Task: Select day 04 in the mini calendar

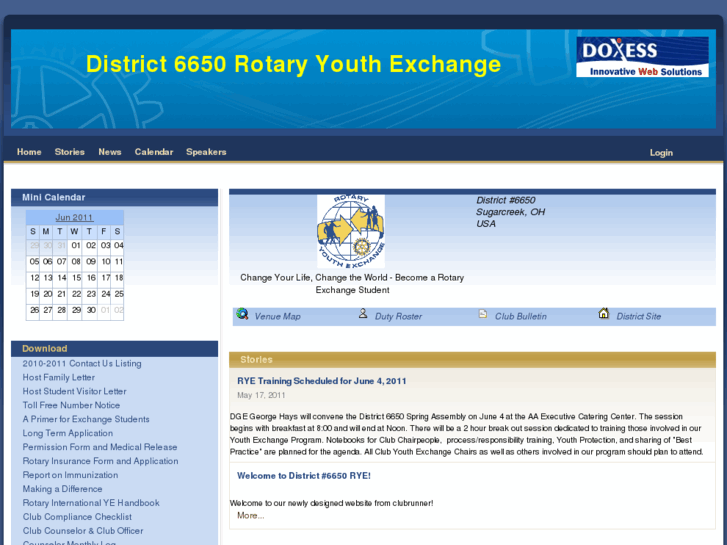Action: pos(119,246)
